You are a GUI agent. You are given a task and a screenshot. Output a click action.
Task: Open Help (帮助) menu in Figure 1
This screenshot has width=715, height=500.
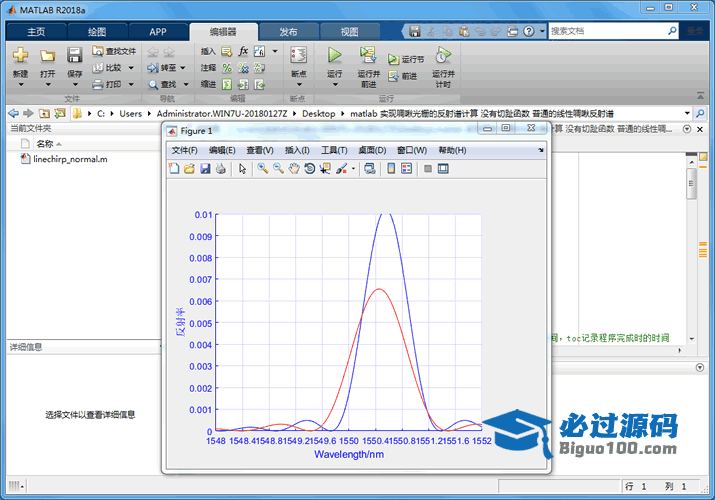[452, 150]
